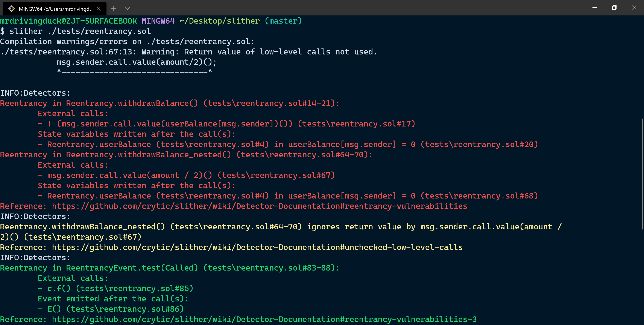This screenshot has height=325, width=644.
Task: Click warning line 'Return value of low-level calls not used.'
Action: [188, 52]
